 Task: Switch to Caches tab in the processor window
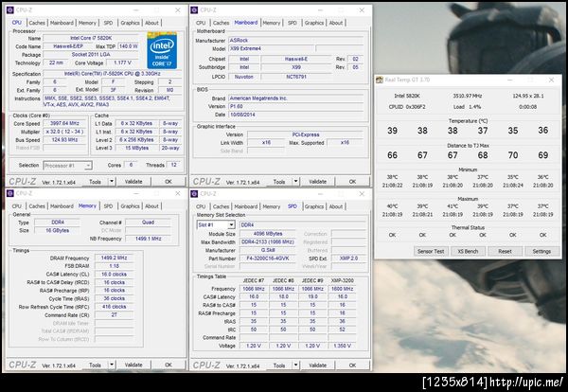coord(36,21)
